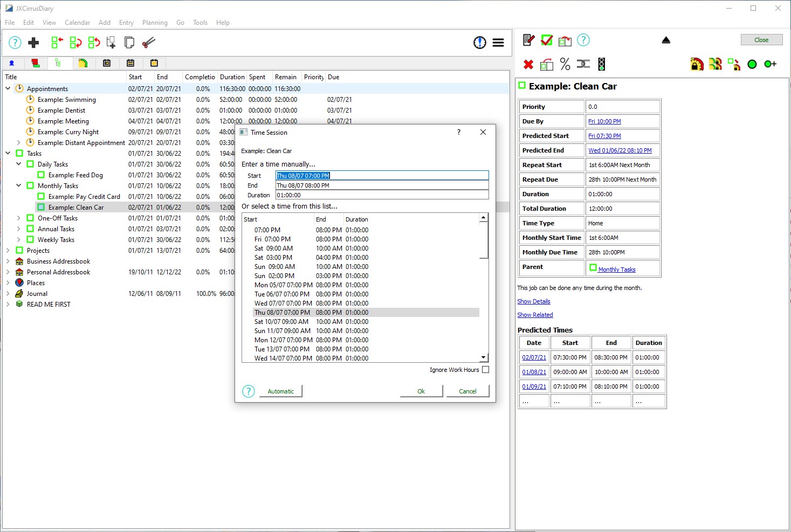The width and height of the screenshot is (791, 532).
Task: Collapse the Monthly Tasks tree node
Action: pyautogui.click(x=19, y=186)
